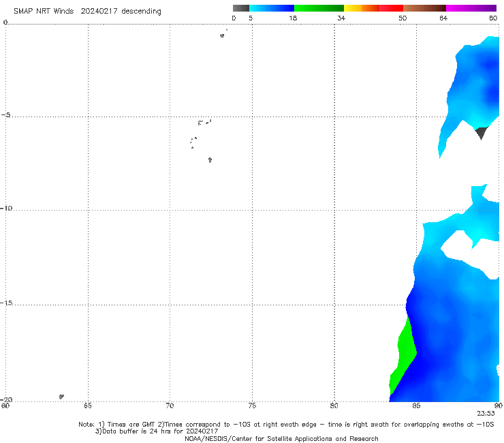Click the latitude axis label '-5'

pos(5,115)
